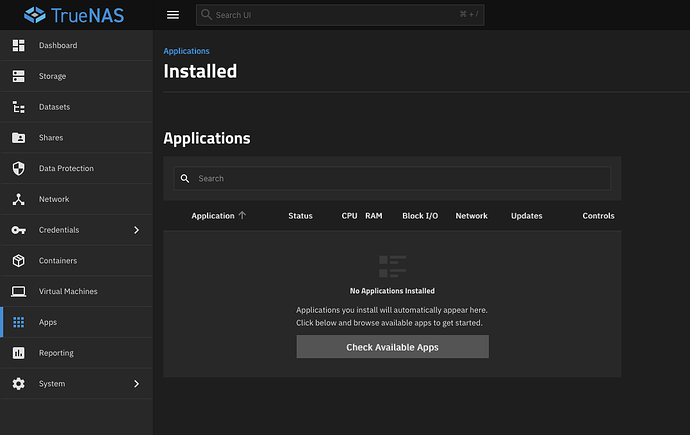Click Check Available Apps button
The image size is (690, 435).
click(x=392, y=347)
